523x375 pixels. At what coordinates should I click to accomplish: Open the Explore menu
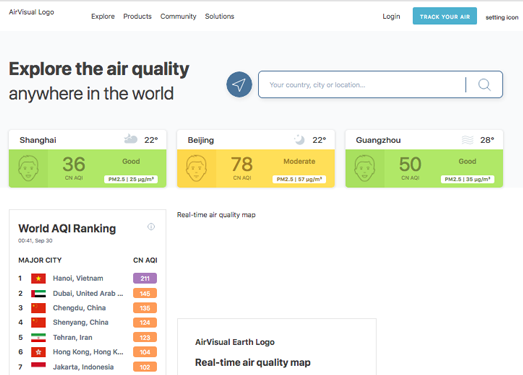point(103,16)
